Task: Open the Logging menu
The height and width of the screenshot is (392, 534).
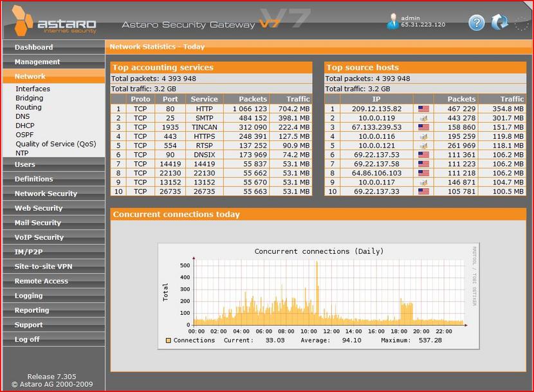Action: pos(54,296)
